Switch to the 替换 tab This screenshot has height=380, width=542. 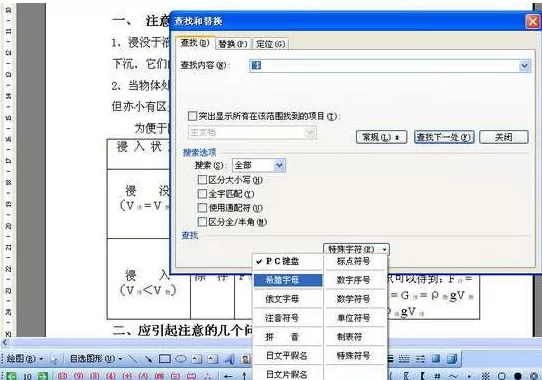tap(233, 44)
